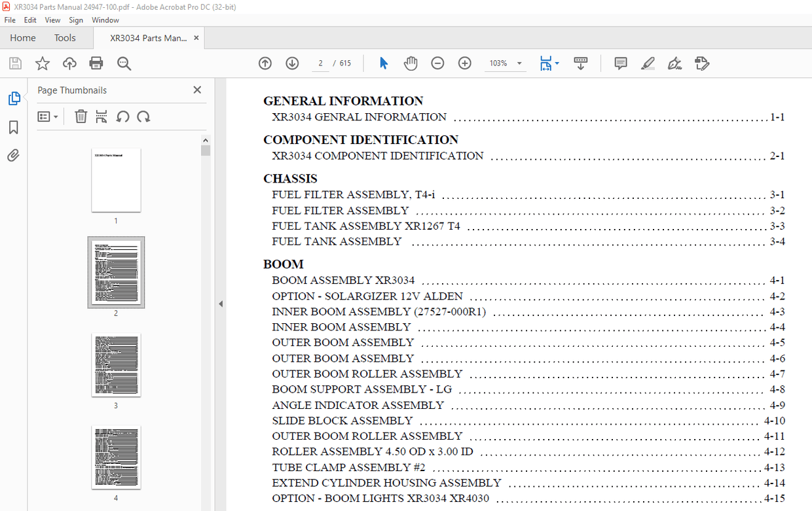The image size is (812, 511).
Task: Click the page number input field
Action: point(320,63)
